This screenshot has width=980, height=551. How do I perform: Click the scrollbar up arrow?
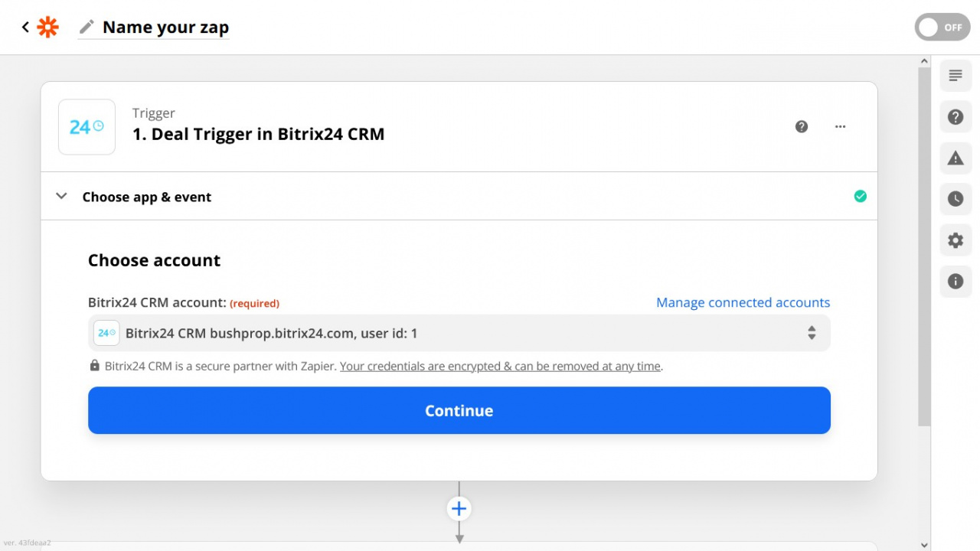click(924, 61)
